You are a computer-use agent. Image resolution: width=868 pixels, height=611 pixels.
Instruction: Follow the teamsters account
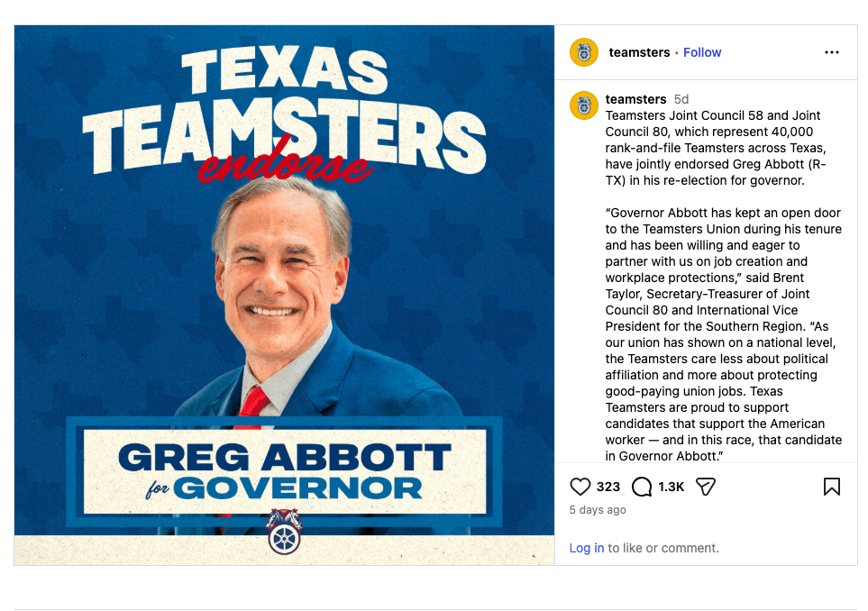point(702,52)
